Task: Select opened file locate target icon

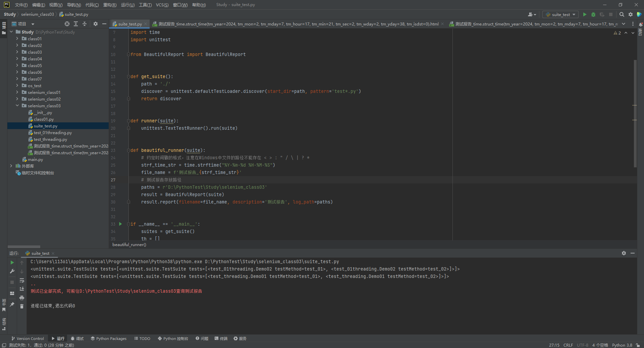Action: (x=67, y=24)
